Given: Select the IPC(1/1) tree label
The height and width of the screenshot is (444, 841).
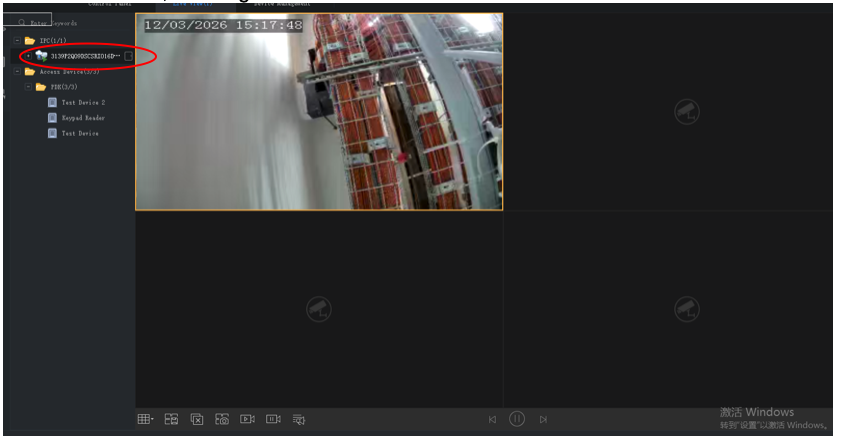Looking at the screenshot, I should coord(53,41).
